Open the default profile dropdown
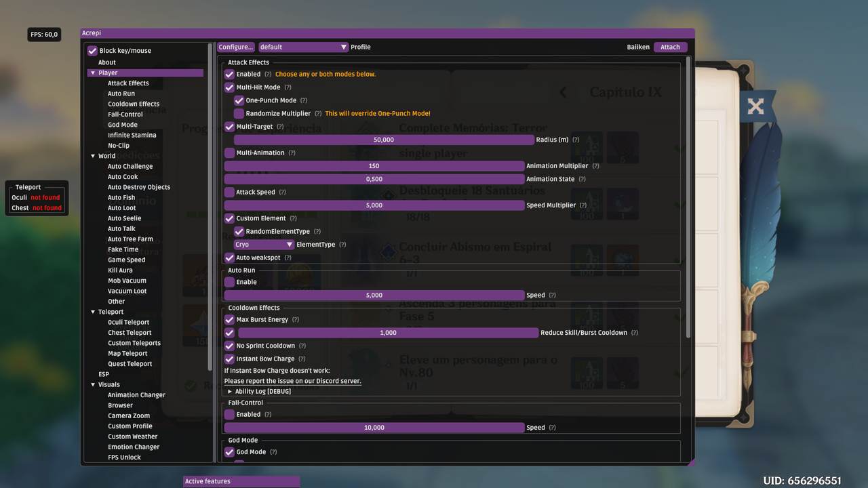 point(303,47)
